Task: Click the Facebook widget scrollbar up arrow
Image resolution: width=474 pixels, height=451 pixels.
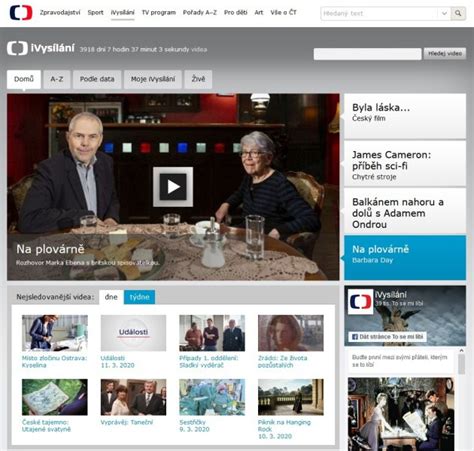Action: coord(461,351)
